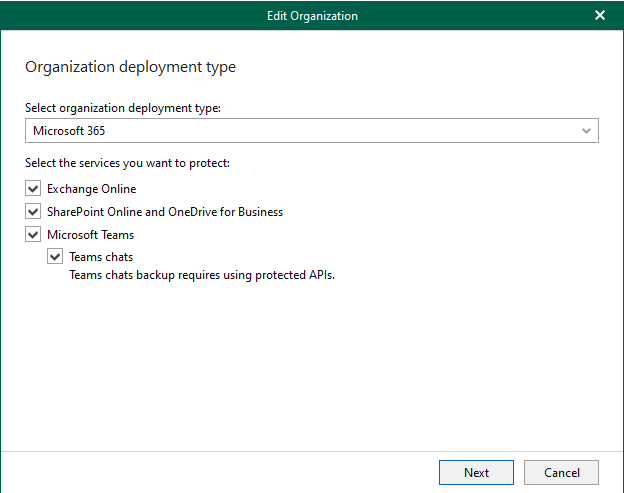The height and width of the screenshot is (493, 624).
Task: Uncheck the Exchange Online checkbox
Action: (33, 189)
